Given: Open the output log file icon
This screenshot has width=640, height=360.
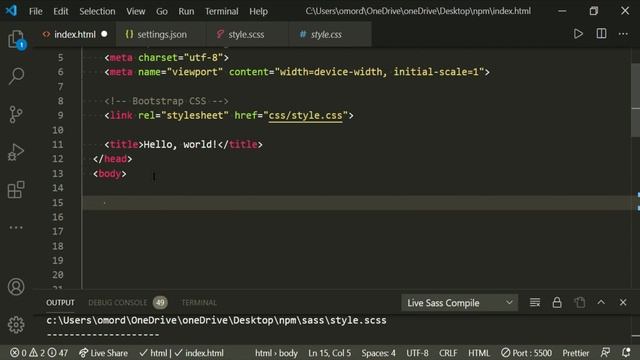Looking at the screenshot, I should click(x=580, y=302).
